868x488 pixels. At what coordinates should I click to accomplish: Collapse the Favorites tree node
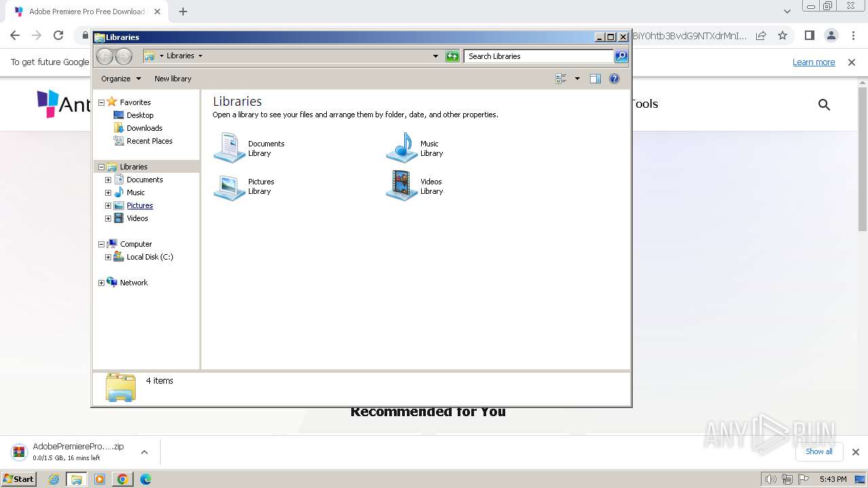(x=101, y=102)
